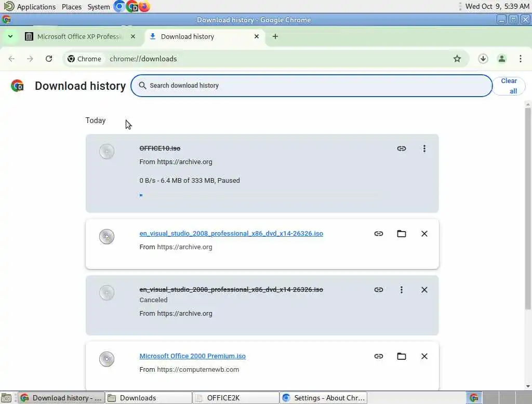Screen dimensions: 532x404
Task: Click the OFFICE10.iso paused progress bar
Action: pyautogui.click(x=260, y=195)
